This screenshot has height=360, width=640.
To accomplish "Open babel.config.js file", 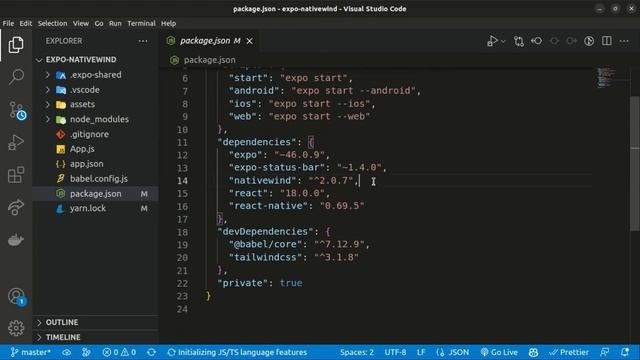I will (96, 178).
